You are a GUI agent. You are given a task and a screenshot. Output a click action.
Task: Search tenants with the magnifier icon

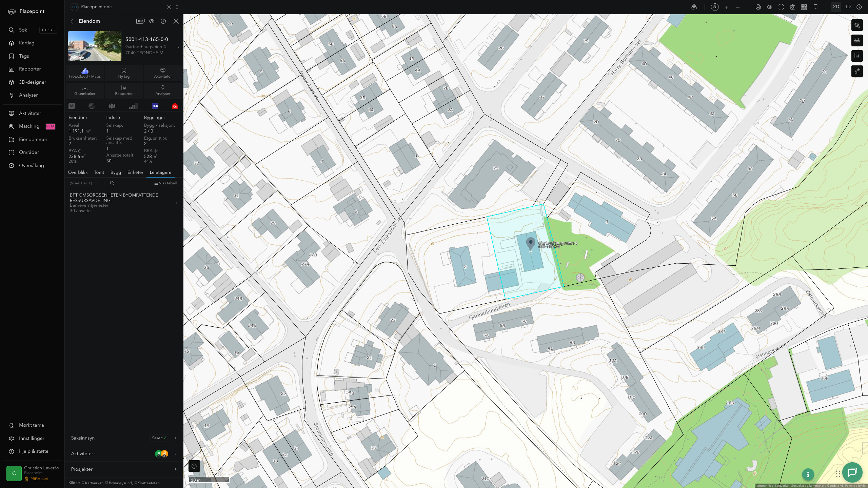tap(112, 183)
